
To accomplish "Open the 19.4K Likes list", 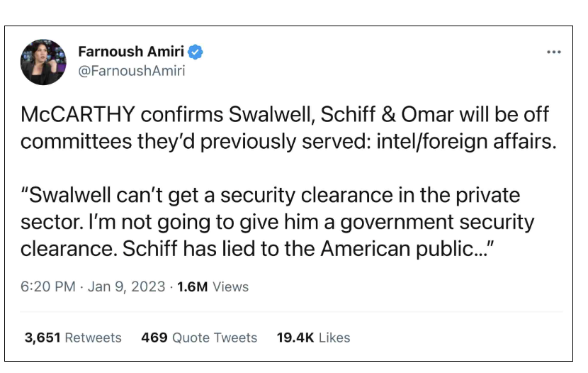I will pyautogui.click(x=314, y=338).
